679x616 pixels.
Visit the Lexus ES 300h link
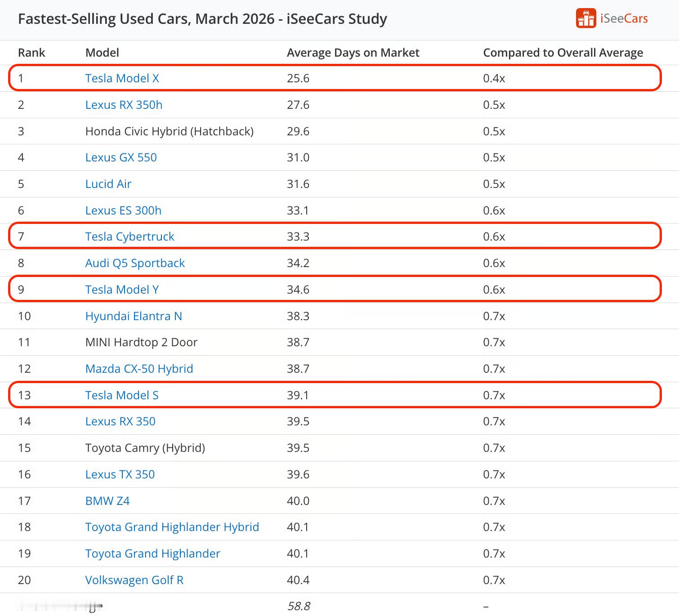(x=123, y=210)
